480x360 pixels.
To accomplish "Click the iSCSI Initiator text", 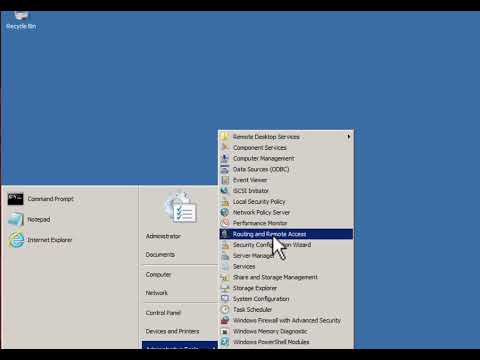I will pos(251,191).
